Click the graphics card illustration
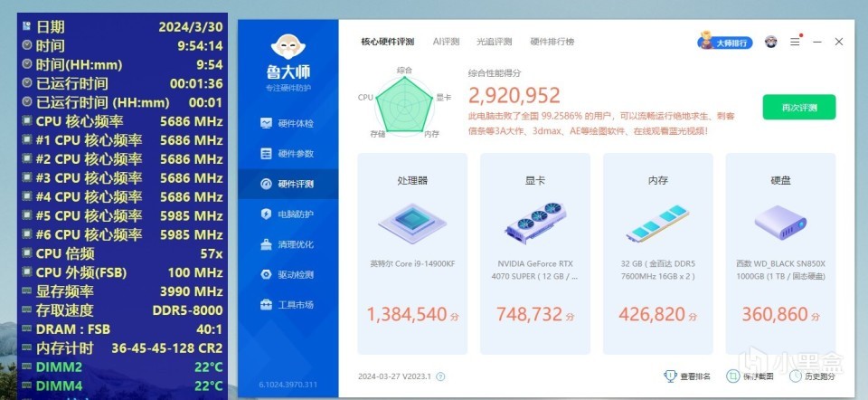 click(535, 223)
